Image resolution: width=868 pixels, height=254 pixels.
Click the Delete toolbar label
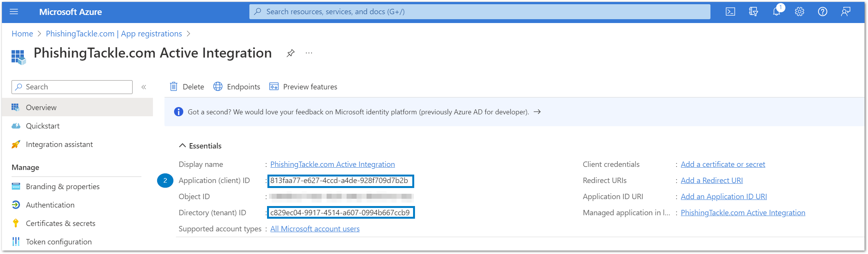193,87
